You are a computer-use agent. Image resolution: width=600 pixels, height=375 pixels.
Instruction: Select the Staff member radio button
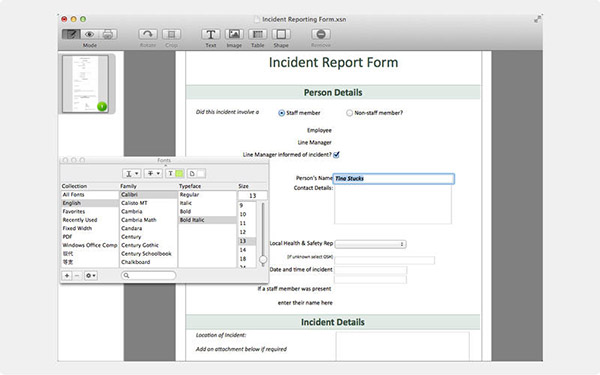click(282, 113)
